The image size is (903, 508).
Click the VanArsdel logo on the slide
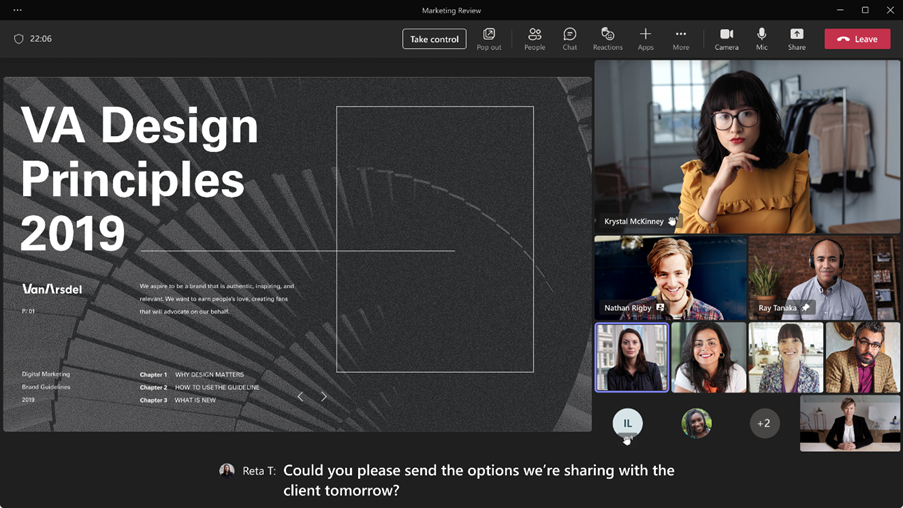[52, 289]
